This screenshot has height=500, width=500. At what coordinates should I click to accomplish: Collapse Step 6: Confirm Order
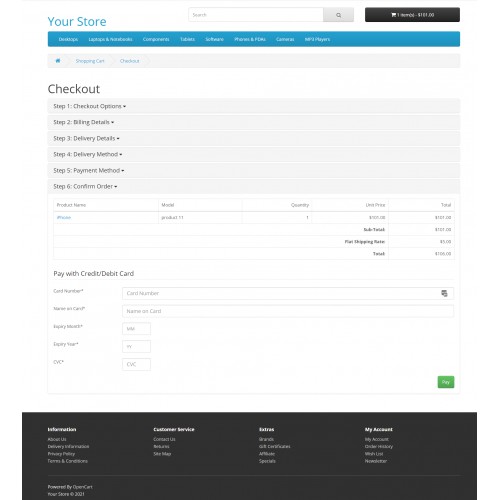click(85, 186)
